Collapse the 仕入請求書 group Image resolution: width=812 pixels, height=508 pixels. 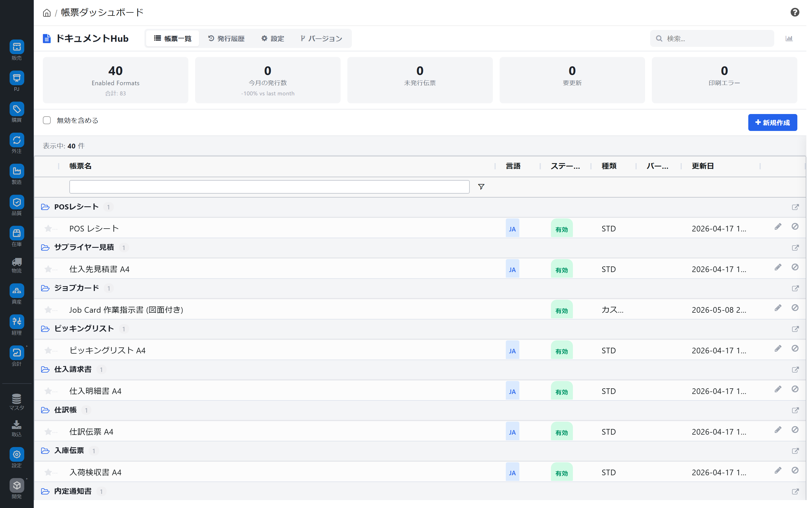(x=45, y=370)
